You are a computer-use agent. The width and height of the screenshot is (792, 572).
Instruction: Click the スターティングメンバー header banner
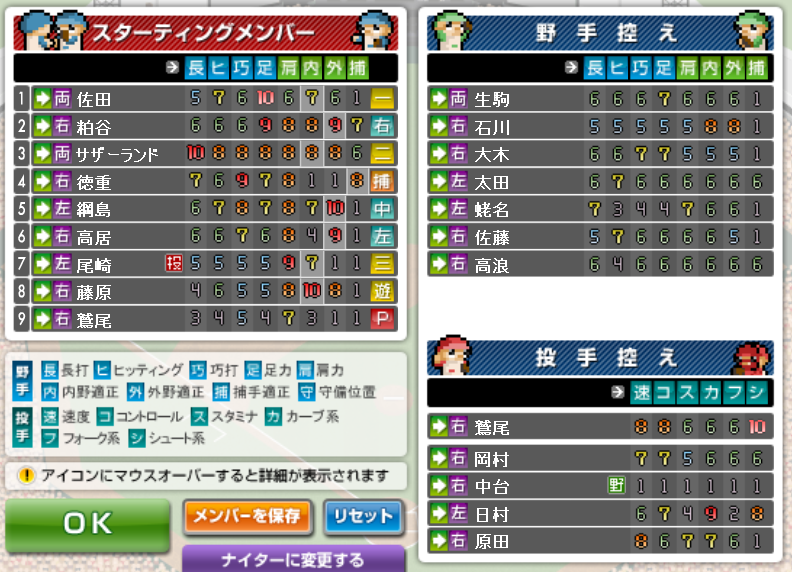(x=206, y=32)
